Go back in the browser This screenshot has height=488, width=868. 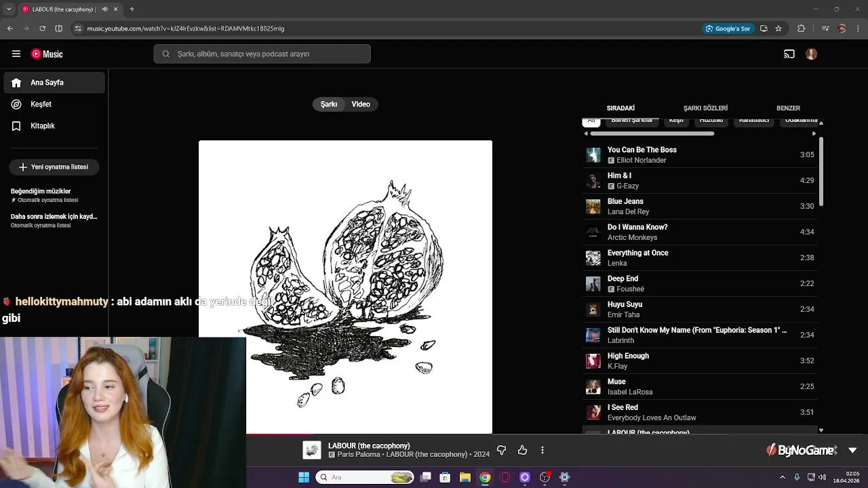[9, 28]
